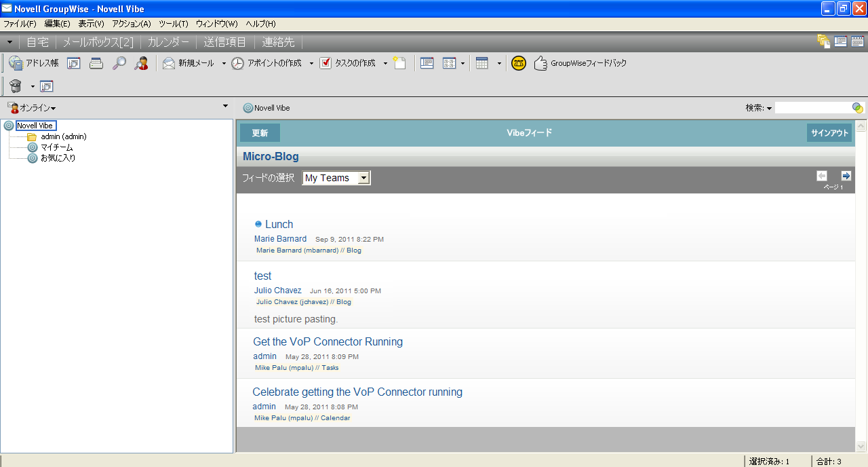
Task: Open the address book (アドレス帳)
Action: coord(34,62)
